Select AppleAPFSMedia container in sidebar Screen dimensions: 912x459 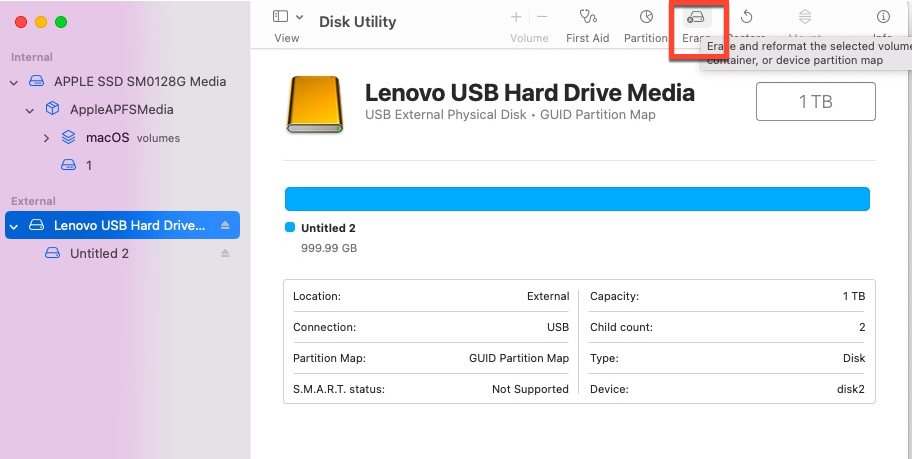pos(122,109)
